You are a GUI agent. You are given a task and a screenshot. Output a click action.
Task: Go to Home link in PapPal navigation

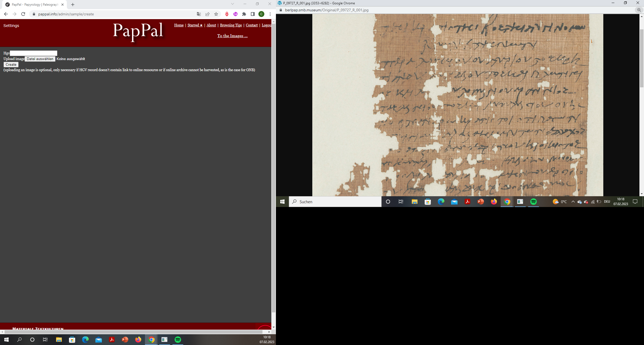click(x=179, y=25)
